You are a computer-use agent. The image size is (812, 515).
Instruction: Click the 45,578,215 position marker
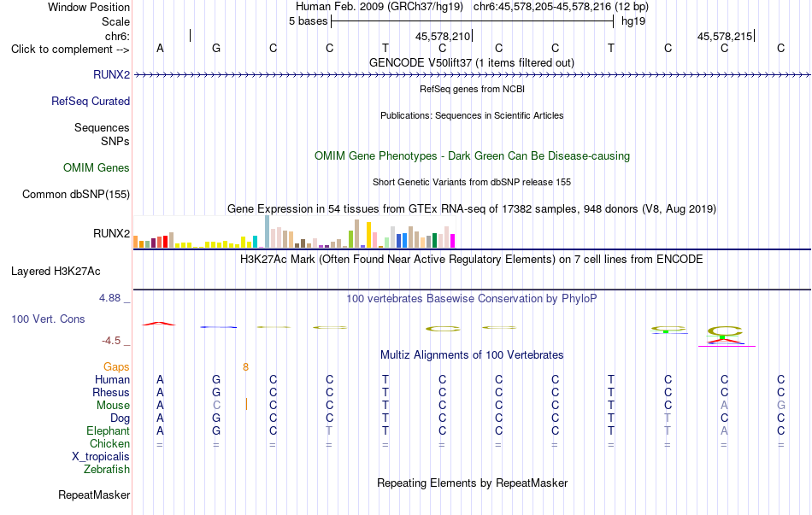point(725,36)
